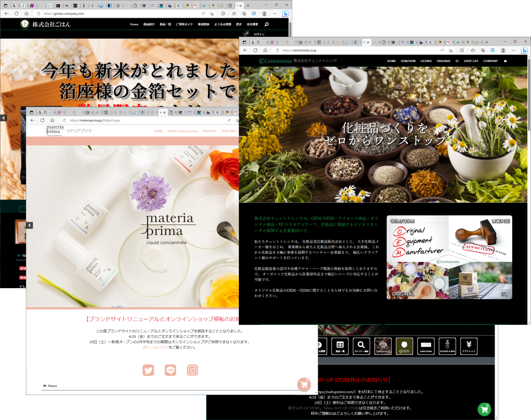Open the OEM/ODM menu item
The width and height of the screenshot is (531, 420).
coord(408,61)
